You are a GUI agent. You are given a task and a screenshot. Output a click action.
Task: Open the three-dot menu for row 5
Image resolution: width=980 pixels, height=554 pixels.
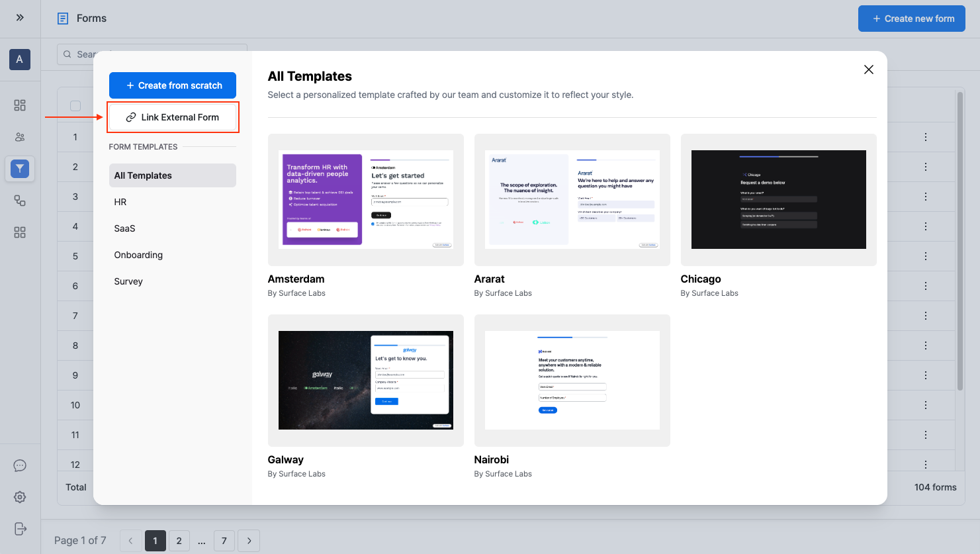click(925, 256)
